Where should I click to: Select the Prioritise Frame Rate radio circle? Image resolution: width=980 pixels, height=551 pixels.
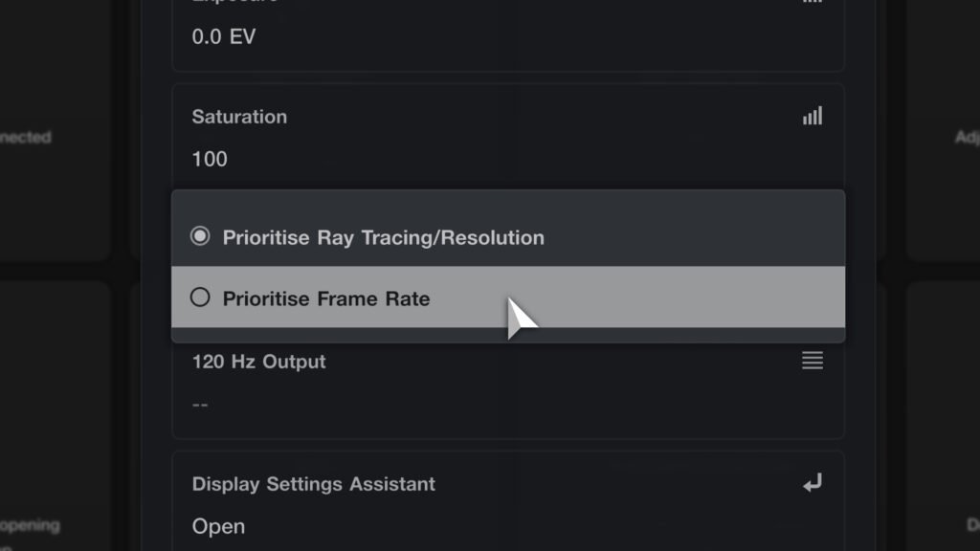[200, 298]
